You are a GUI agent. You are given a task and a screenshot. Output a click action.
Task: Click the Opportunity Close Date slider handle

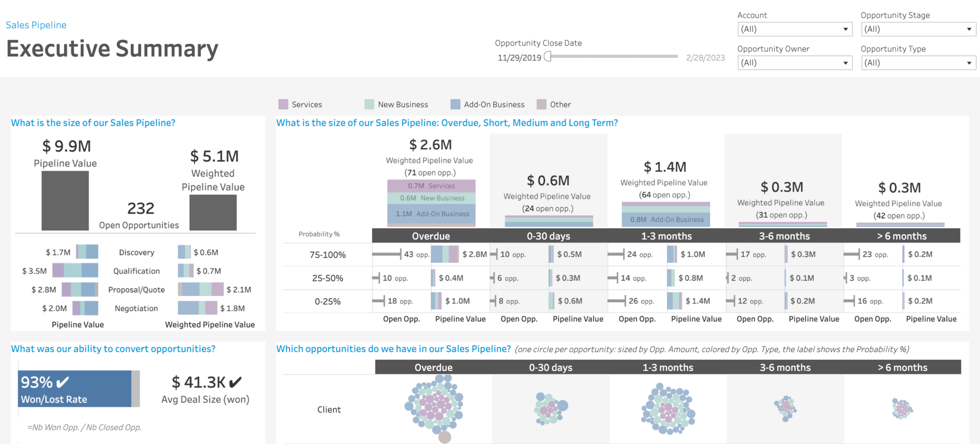pyautogui.click(x=548, y=57)
